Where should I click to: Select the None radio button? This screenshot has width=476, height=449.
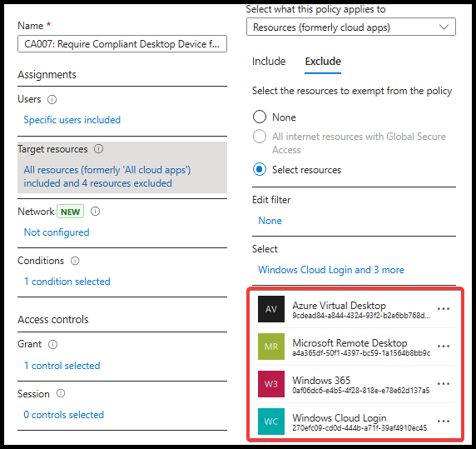click(260, 117)
